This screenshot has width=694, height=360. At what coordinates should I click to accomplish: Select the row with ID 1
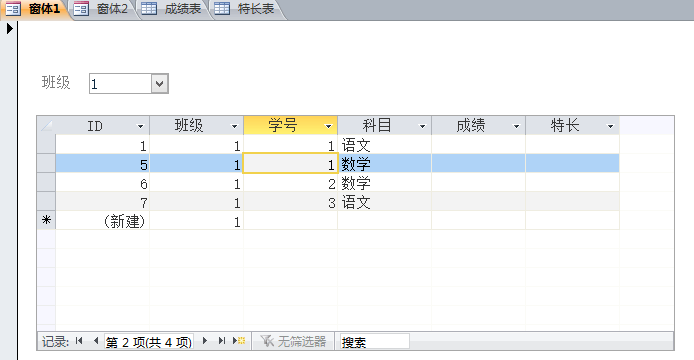click(46, 144)
